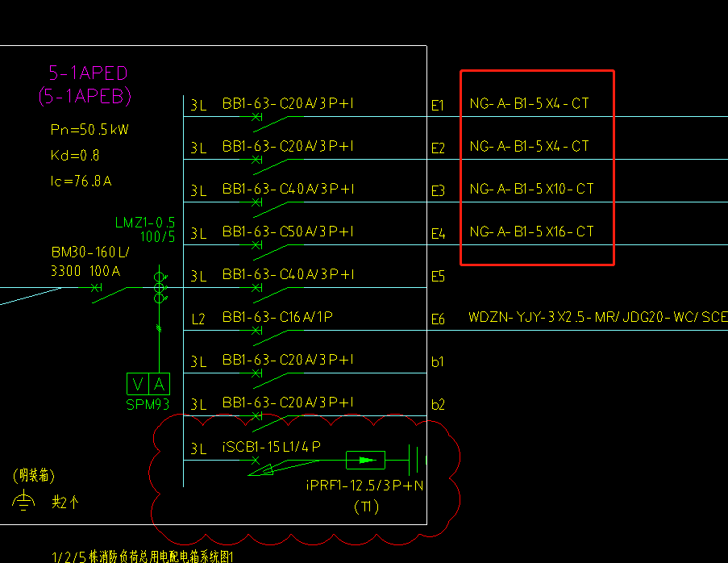Select the L2 phase label
The height and width of the screenshot is (563, 728).
tap(198, 319)
